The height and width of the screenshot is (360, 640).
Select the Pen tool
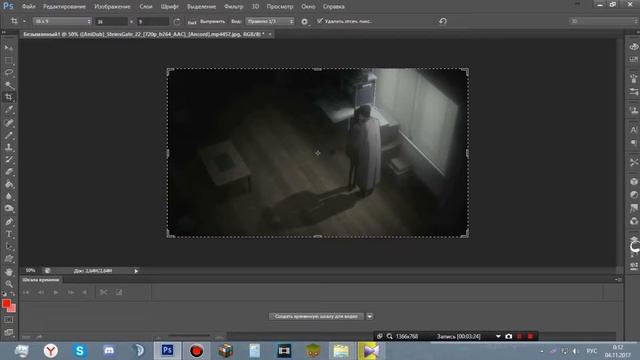(x=9, y=222)
